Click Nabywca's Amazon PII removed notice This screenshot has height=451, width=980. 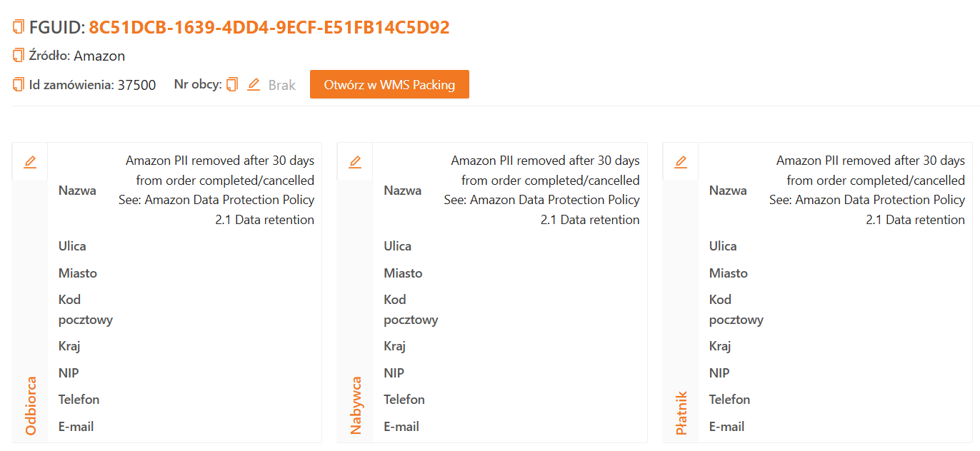(543, 190)
